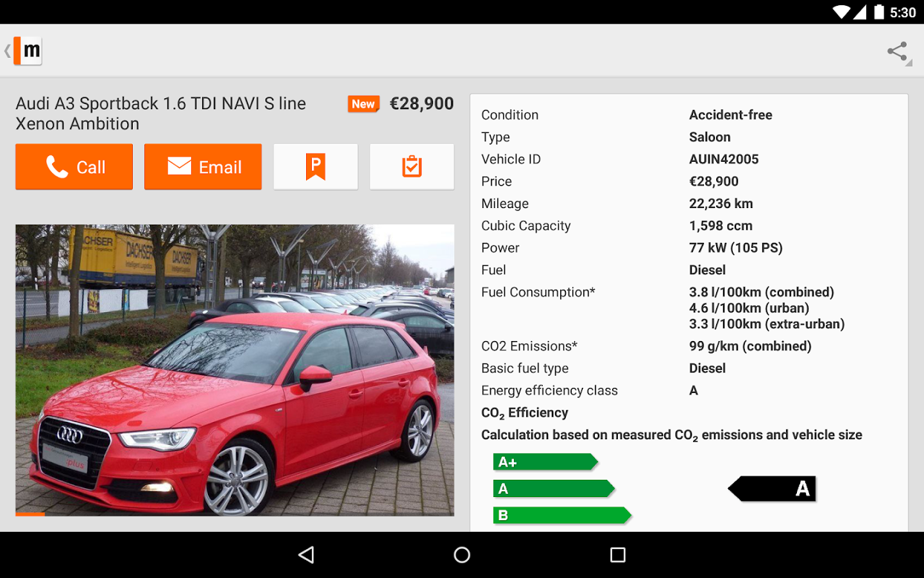Screen dimensions: 924x578
Task: Tap the cellular signal status icon
Action: click(x=860, y=12)
